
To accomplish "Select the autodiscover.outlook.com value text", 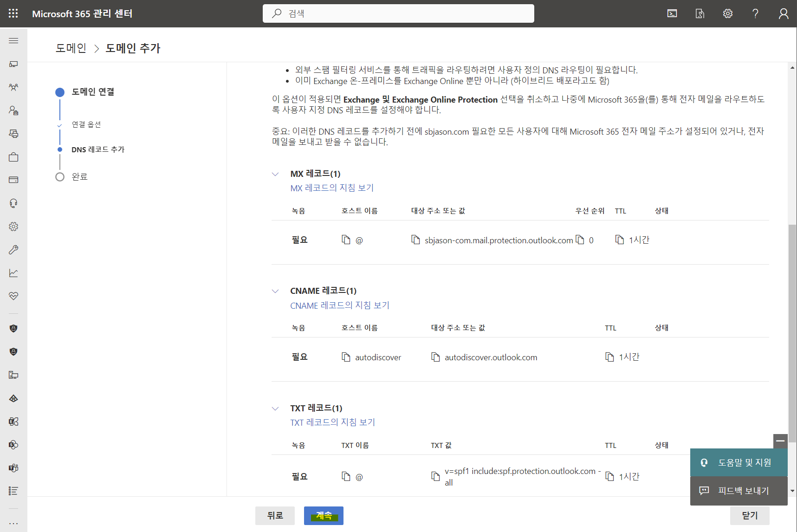I will click(x=491, y=357).
